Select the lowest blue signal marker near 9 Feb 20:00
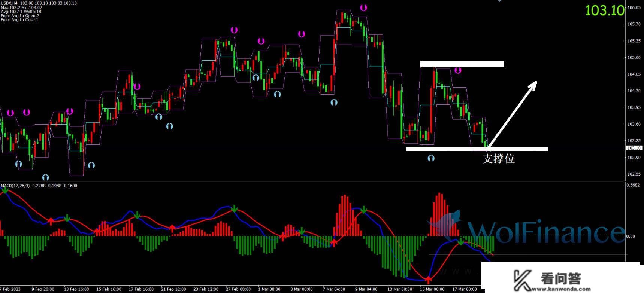The height and width of the screenshot is (293, 644). 45,177
